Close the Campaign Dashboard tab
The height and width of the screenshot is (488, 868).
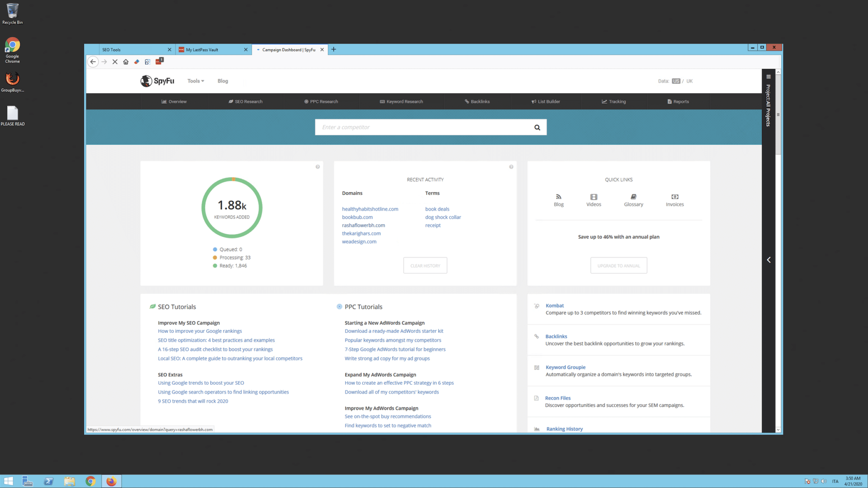322,50
